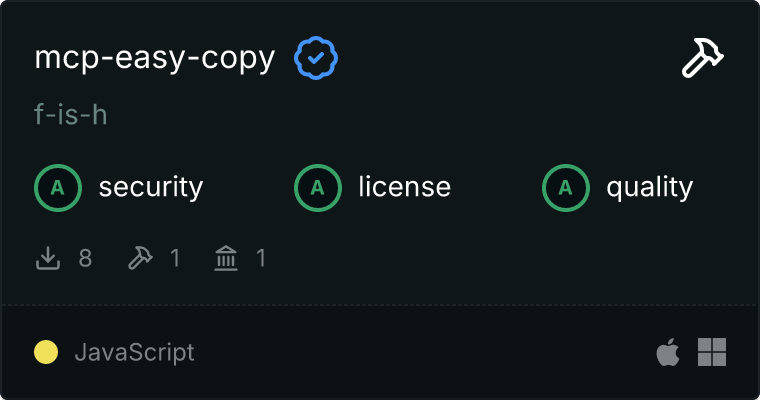Click the small hammer tools count icon

[x=140, y=258]
